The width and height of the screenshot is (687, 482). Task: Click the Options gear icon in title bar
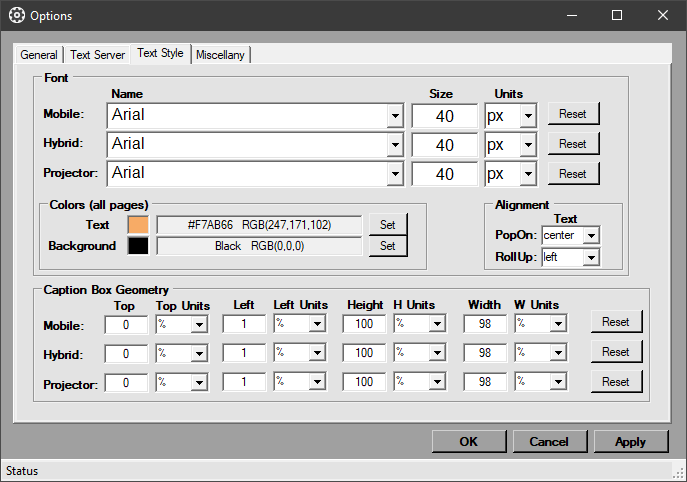(x=17, y=15)
